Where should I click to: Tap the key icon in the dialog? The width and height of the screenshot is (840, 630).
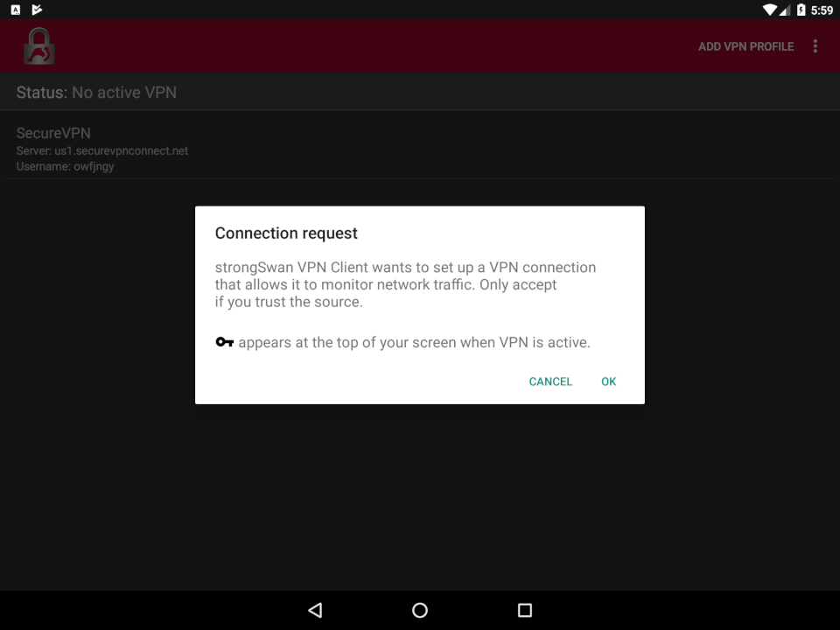coord(225,342)
